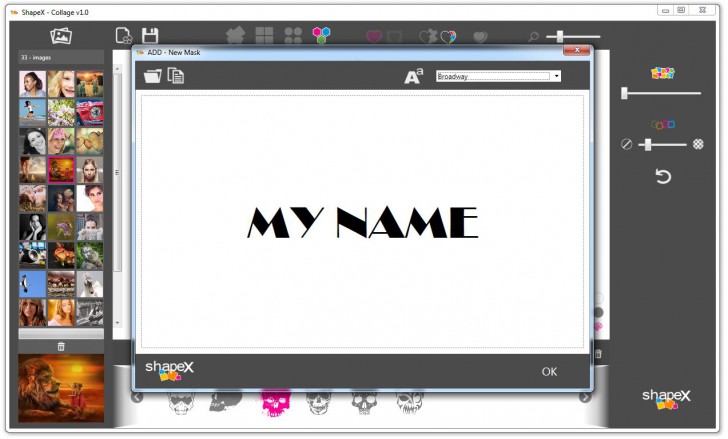728x439 pixels.
Task: Click the 33 - images label
Action: pos(36,58)
